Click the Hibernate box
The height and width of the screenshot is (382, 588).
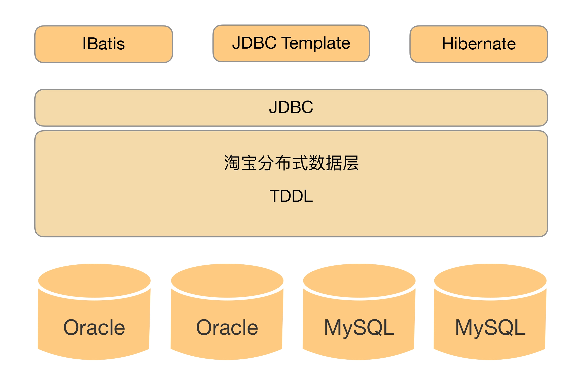click(479, 44)
